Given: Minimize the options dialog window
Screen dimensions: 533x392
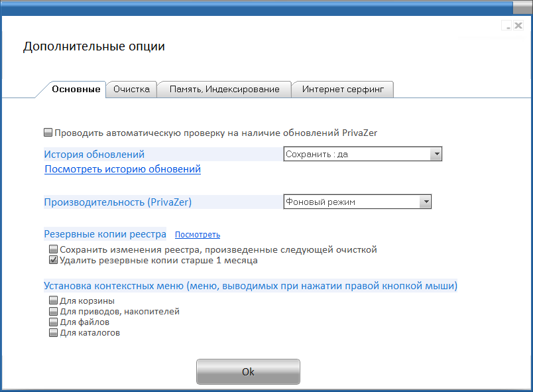Looking at the screenshot, I should 507,25.
